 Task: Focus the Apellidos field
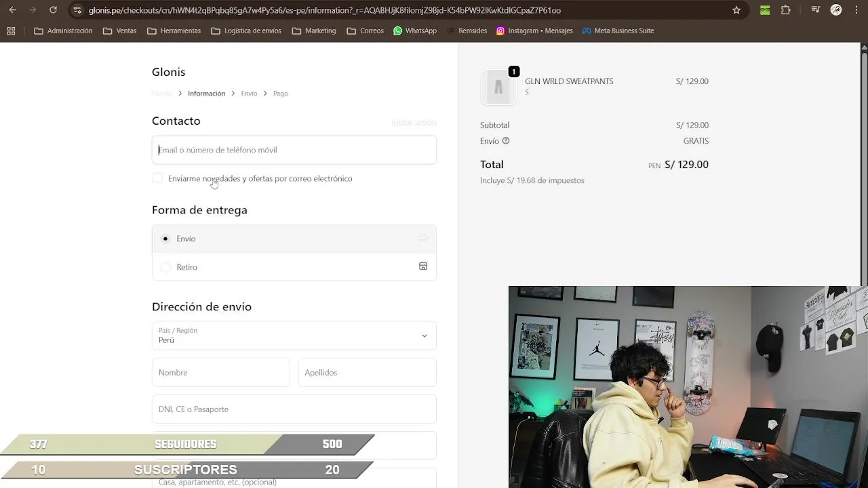[368, 372]
